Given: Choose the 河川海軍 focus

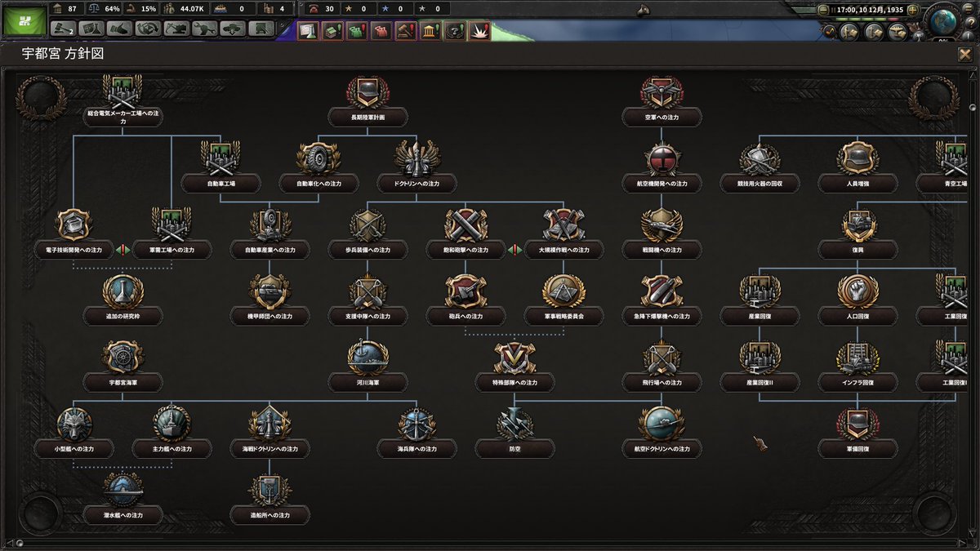Looking at the screenshot, I should [x=367, y=365].
